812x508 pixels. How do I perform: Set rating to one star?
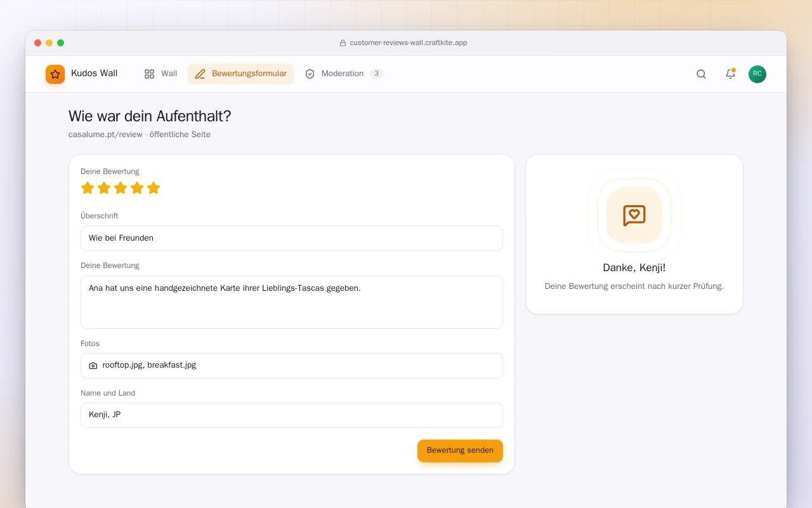click(88, 188)
